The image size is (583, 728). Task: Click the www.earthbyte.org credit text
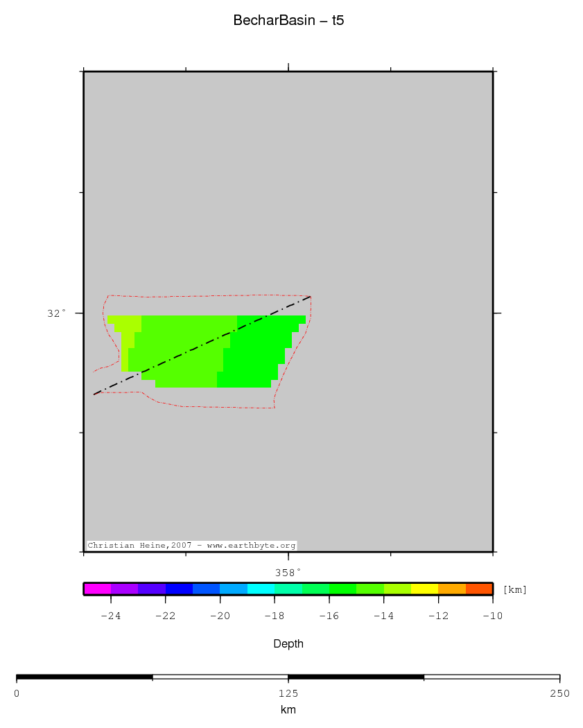pos(251,546)
